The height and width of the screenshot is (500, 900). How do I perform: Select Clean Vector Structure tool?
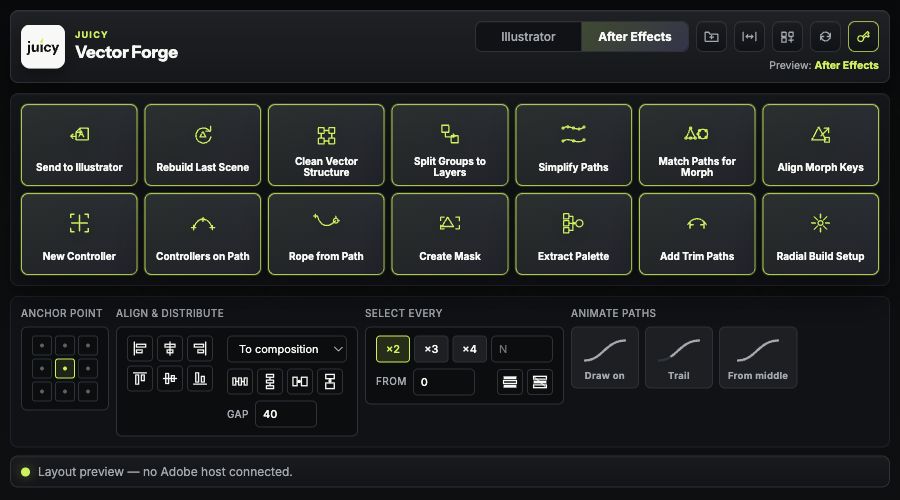click(x=326, y=145)
